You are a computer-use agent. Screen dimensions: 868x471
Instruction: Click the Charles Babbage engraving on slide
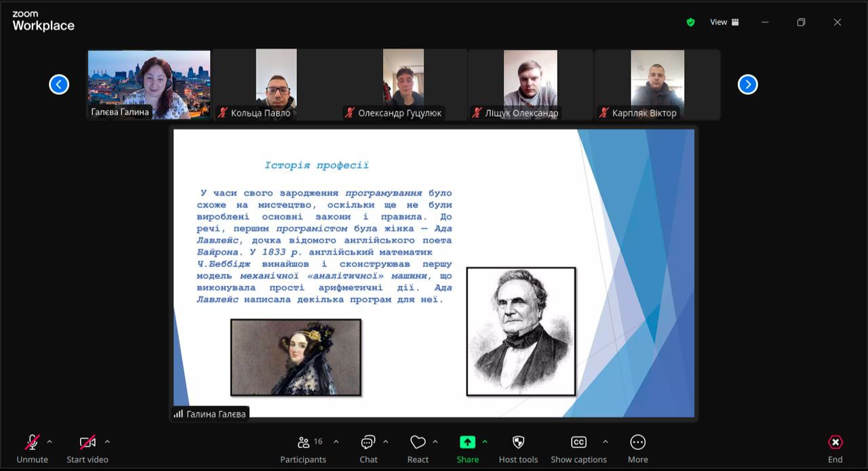521,331
